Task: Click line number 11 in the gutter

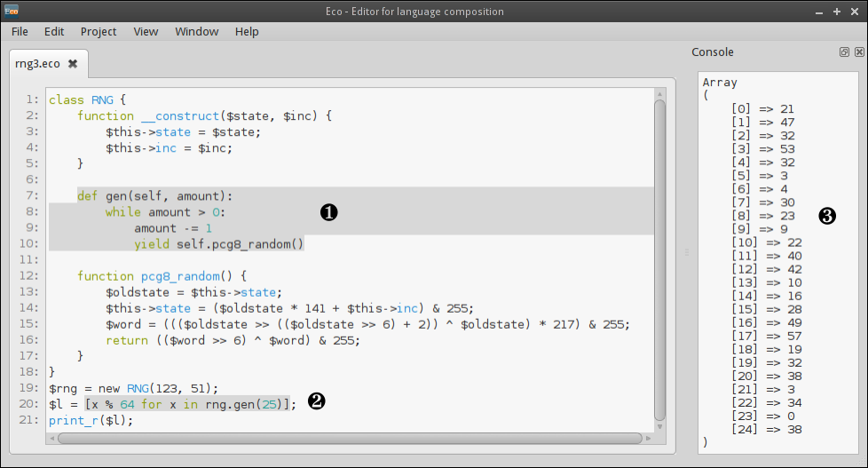Action: 28,260
